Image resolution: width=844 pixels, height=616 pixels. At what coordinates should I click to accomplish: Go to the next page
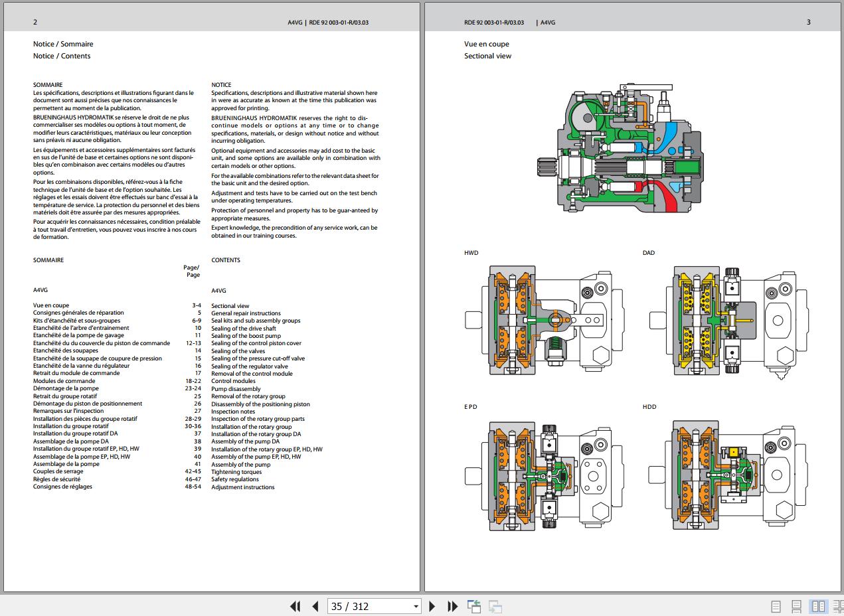pos(432,606)
